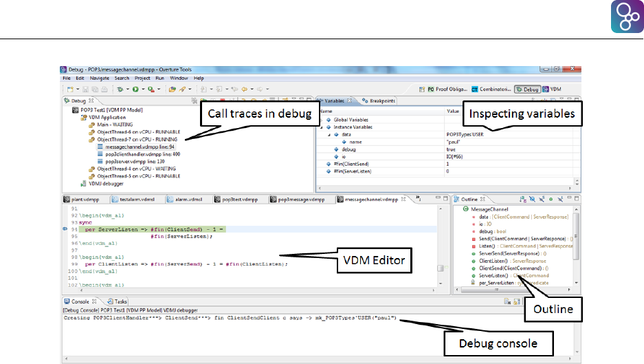Click the value cell "paul" for name
644x364 pixels.
(x=453, y=142)
